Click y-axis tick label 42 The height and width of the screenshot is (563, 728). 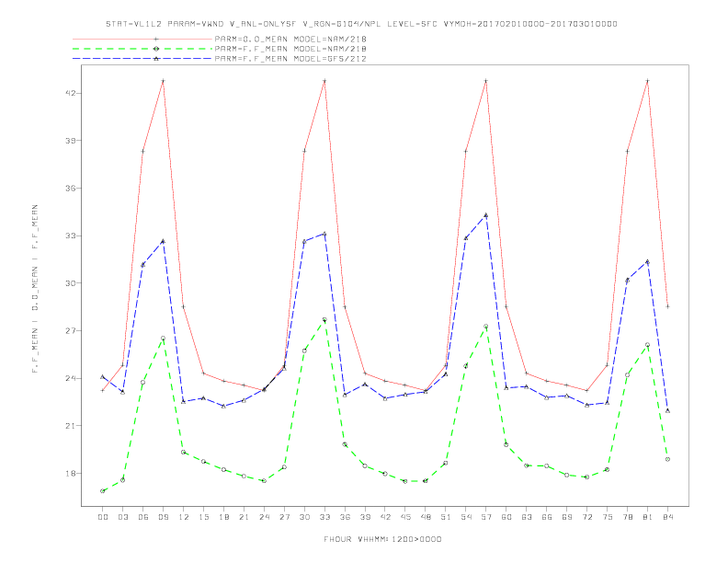tap(71, 93)
